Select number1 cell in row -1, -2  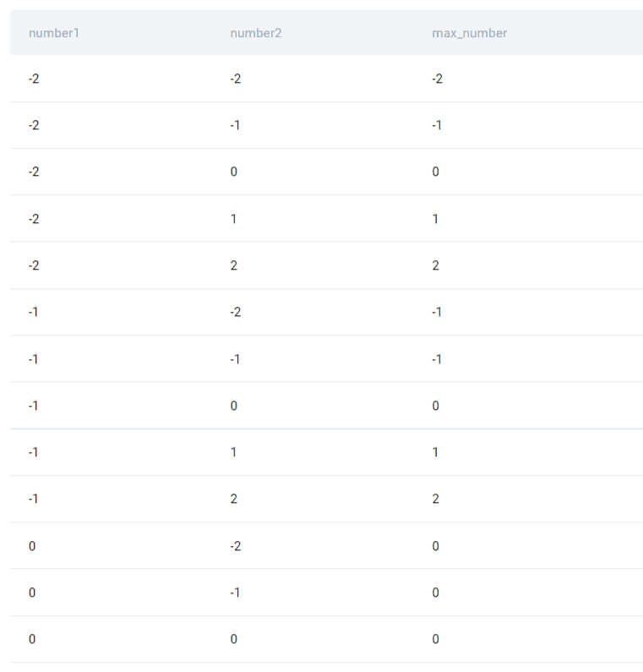tap(34, 312)
